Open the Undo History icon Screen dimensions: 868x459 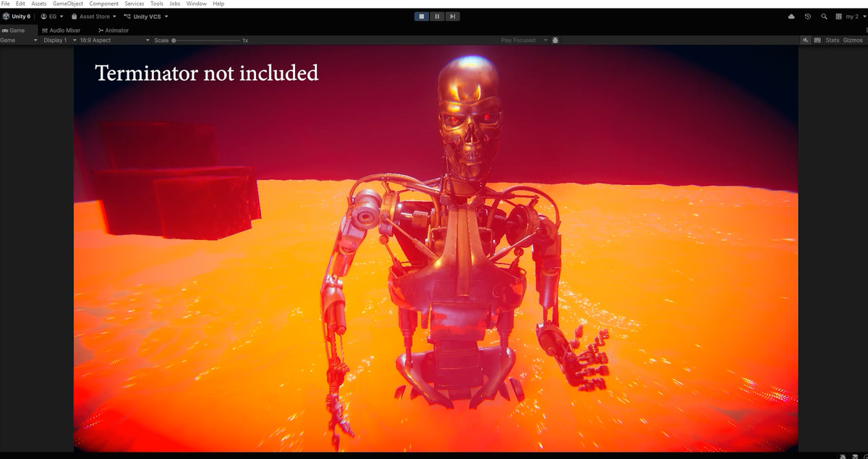coord(807,16)
